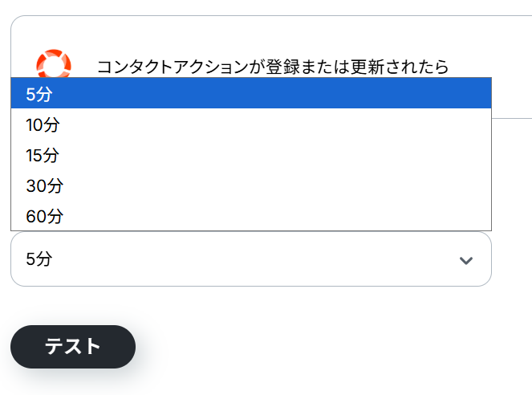Choose the 60分 interval option
532x395 pixels.
click(x=250, y=216)
